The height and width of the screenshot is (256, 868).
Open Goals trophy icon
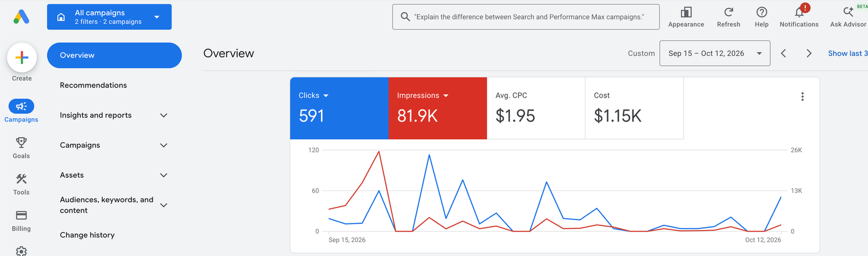pyautogui.click(x=21, y=143)
